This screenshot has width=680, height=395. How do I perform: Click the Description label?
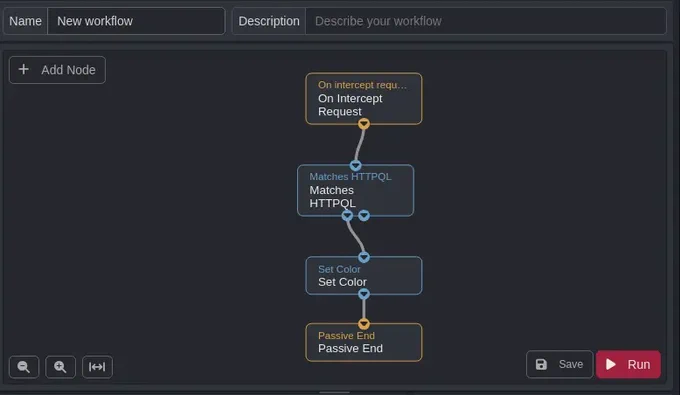269,21
